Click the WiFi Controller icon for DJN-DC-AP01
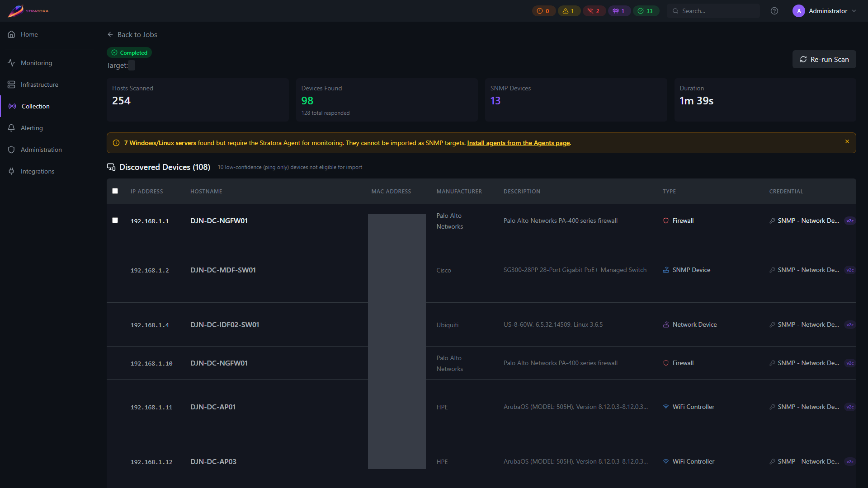Screen dimensions: 868x488 [666, 407]
